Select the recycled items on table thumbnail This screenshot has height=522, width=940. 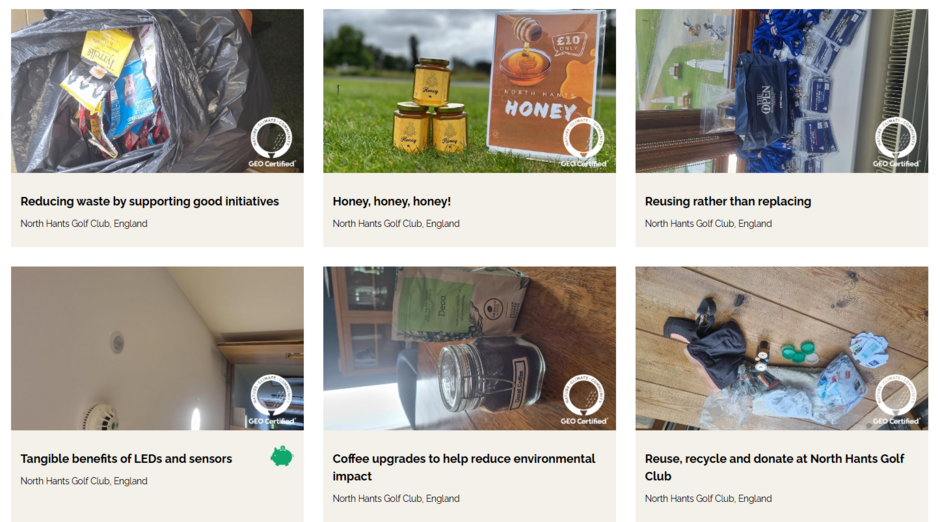782,348
